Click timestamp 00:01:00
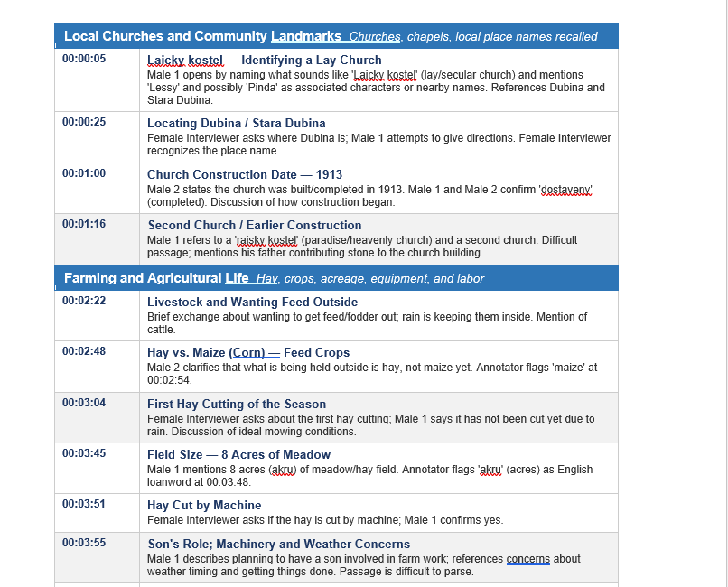Image resolution: width=728 pixels, height=587 pixels. pyautogui.click(x=84, y=173)
